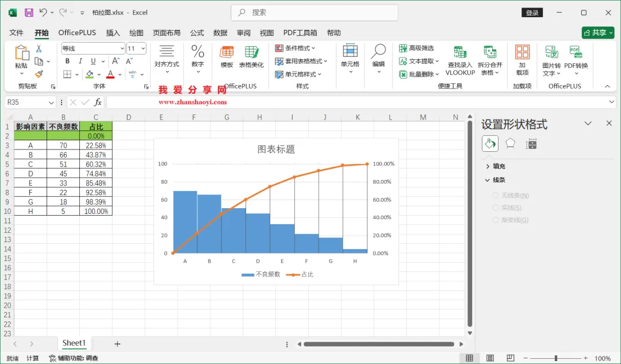Toggle Bold formatting
The height and width of the screenshot is (364, 621).
pos(67,61)
